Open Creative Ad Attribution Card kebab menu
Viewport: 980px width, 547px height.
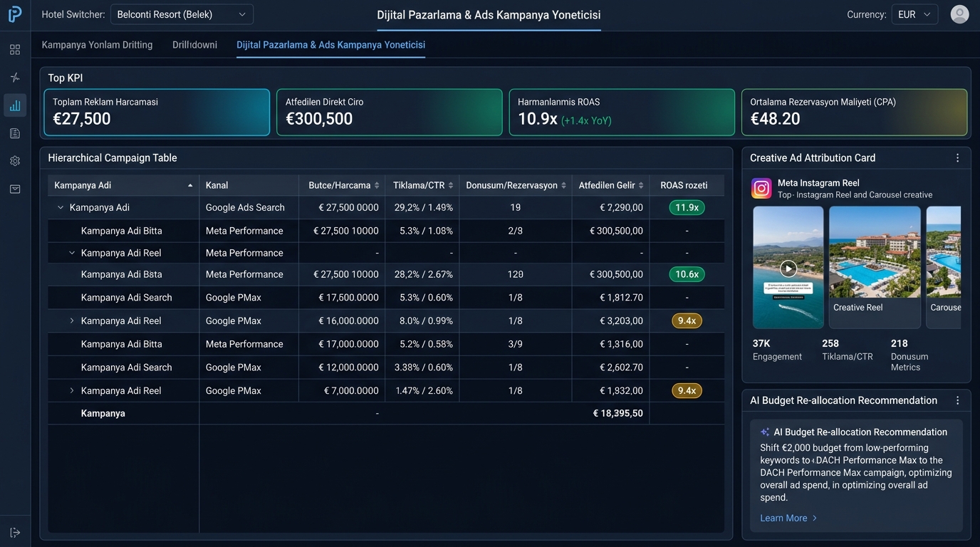click(x=957, y=158)
